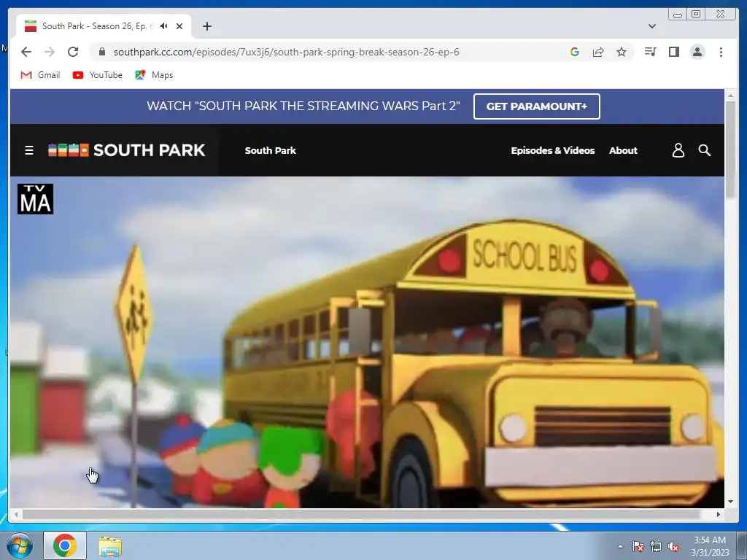747x560 pixels.
Task: Open Episodes & Videos menu
Action: pos(553,150)
